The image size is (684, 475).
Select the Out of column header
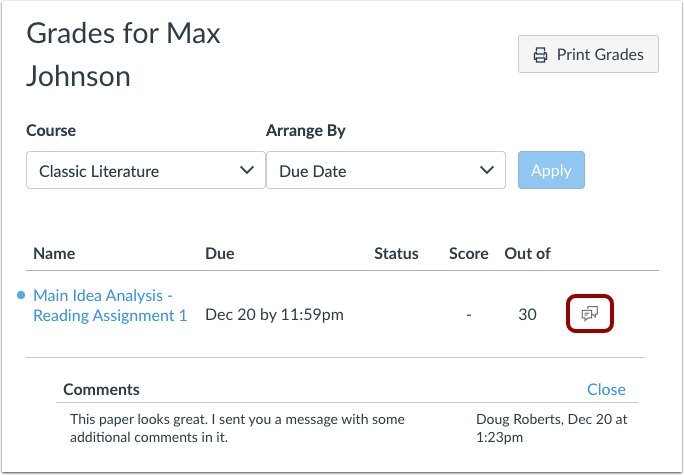[x=527, y=253]
